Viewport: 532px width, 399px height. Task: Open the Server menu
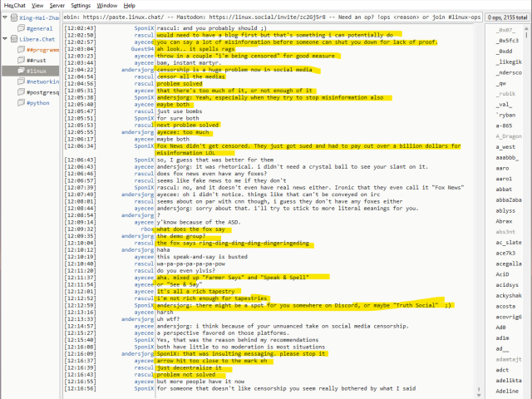[x=57, y=6]
